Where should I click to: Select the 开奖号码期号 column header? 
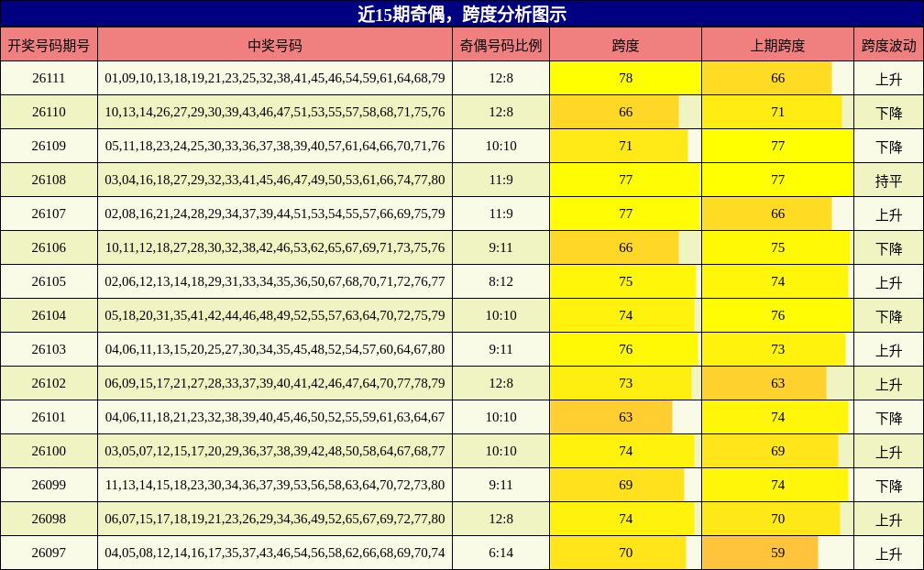49,45
